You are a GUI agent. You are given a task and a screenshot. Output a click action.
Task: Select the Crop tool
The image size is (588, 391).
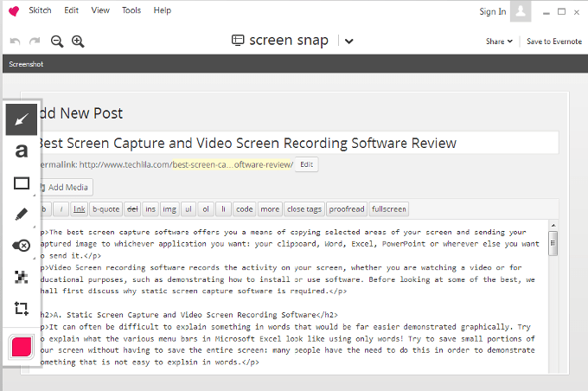point(22,309)
